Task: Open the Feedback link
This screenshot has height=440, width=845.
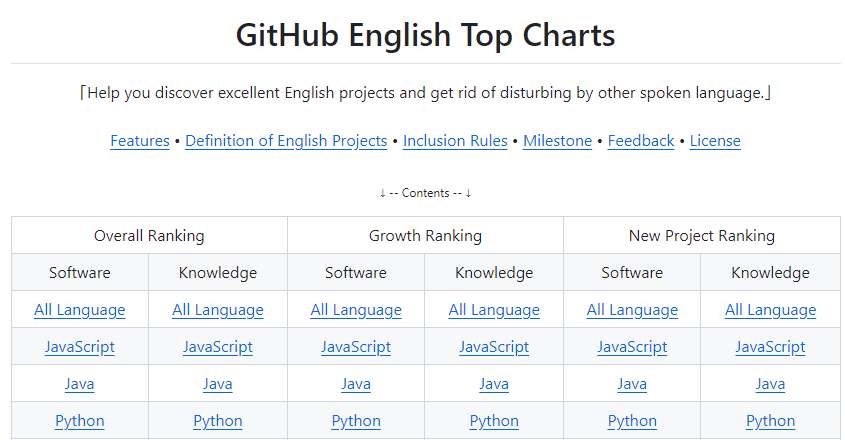Action: [x=641, y=141]
